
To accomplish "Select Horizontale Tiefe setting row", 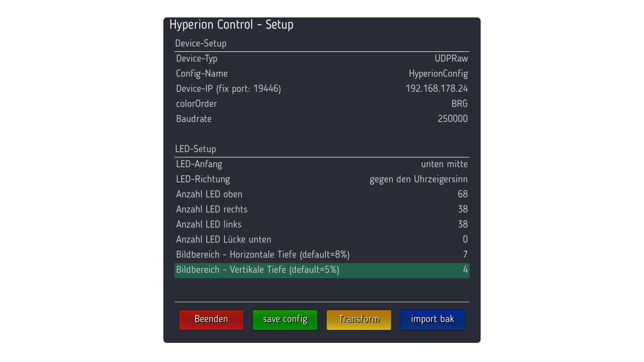I will (x=321, y=255).
